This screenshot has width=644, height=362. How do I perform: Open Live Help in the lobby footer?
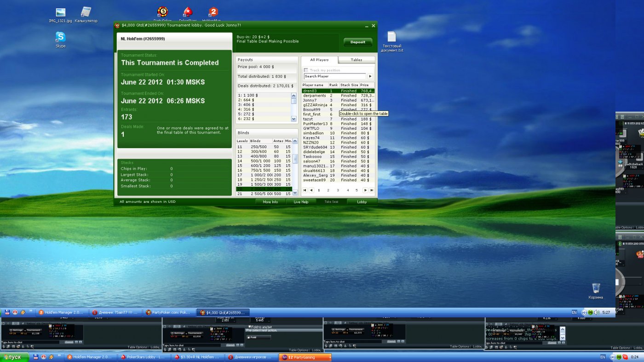[x=301, y=202]
